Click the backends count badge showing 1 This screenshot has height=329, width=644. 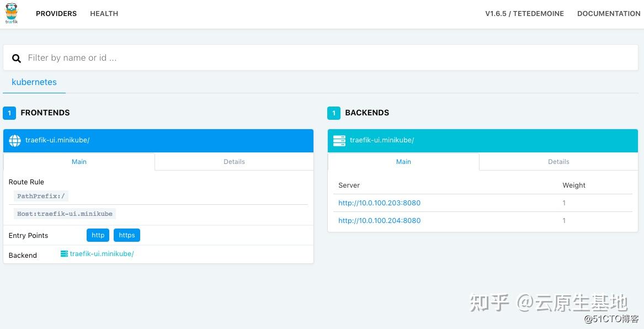coord(333,113)
